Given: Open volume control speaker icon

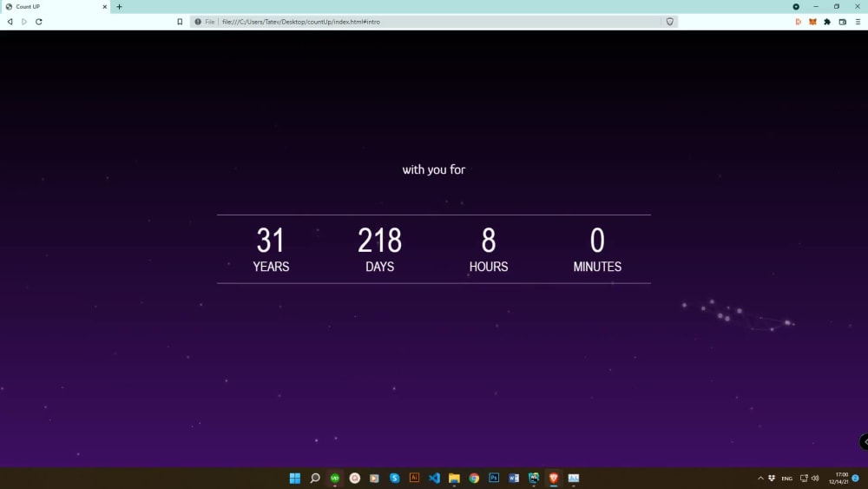Looking at the screenshot, I should (x=815, y=478).
